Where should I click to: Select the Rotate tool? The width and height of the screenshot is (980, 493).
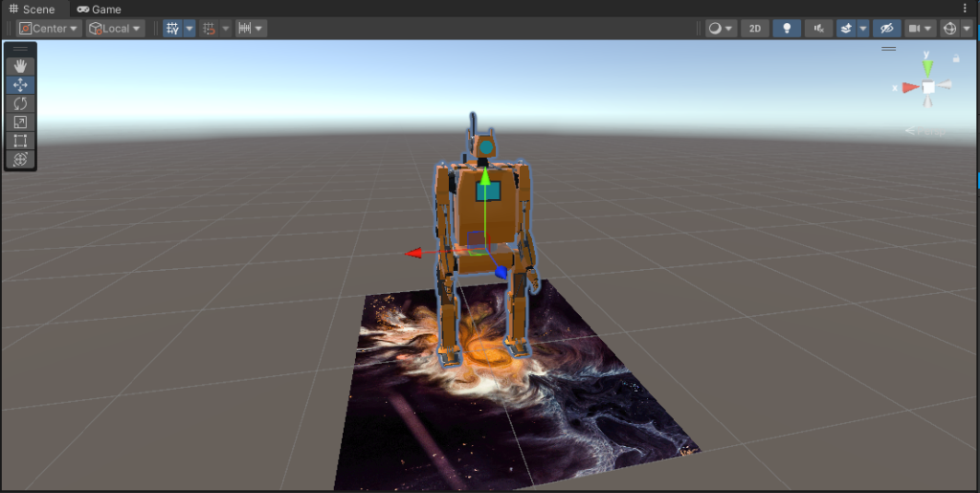coord(20,103)
